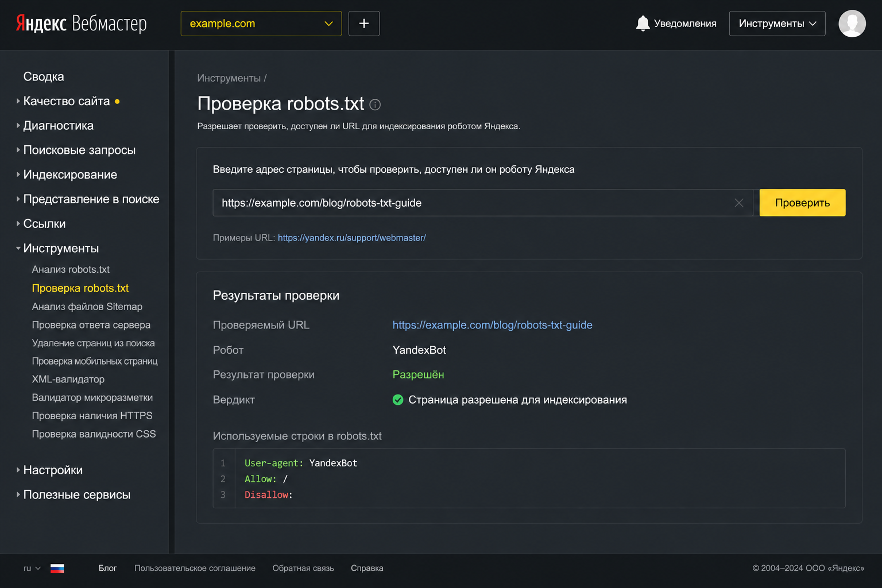
Task: Click the Disallow: code line
Action: coord(269,495)
